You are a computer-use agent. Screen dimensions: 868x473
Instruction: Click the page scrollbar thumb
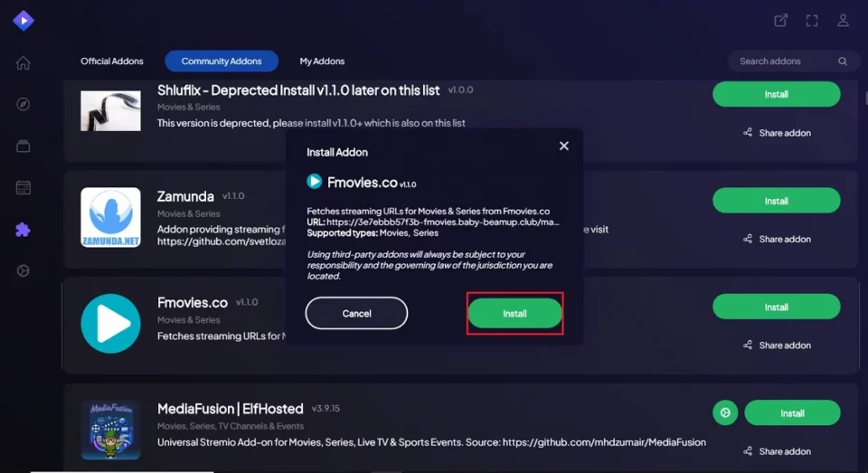point(866,98)
